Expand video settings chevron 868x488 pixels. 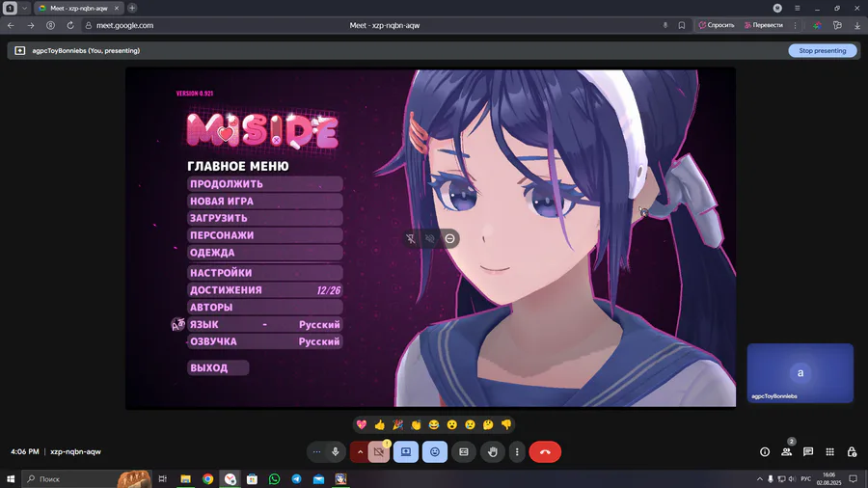pos(360,452)
